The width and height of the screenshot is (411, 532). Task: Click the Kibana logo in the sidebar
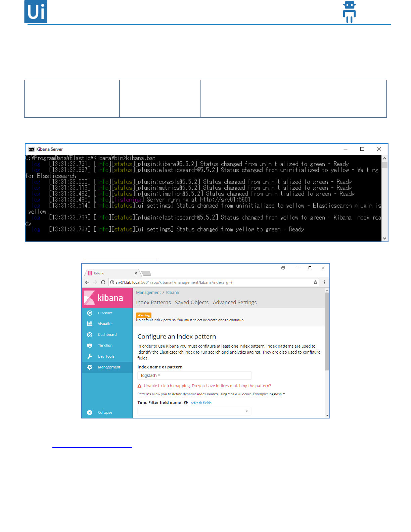(103, 298)
